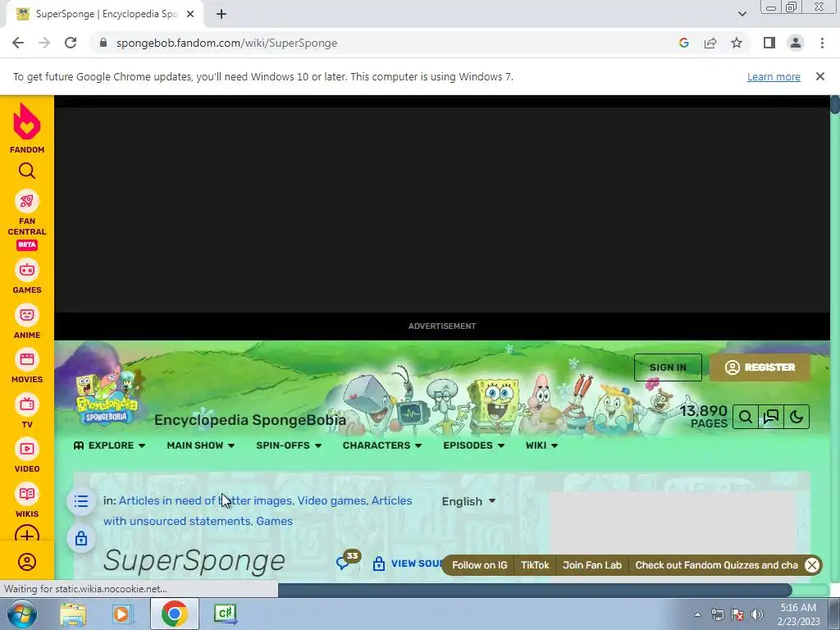The height and width of the screenshot is (630, 840).
Task: Open Movies icon in sidebar
Action: tap(27, 359)
